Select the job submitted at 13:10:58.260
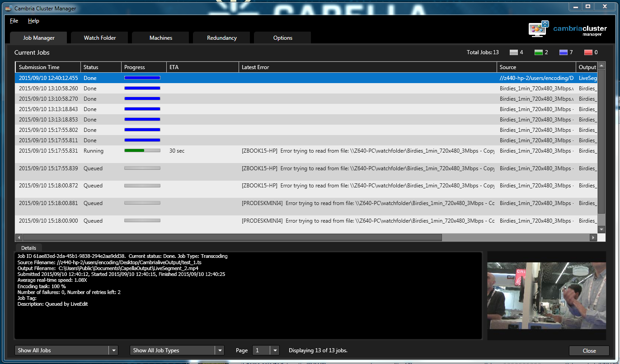 306,89
